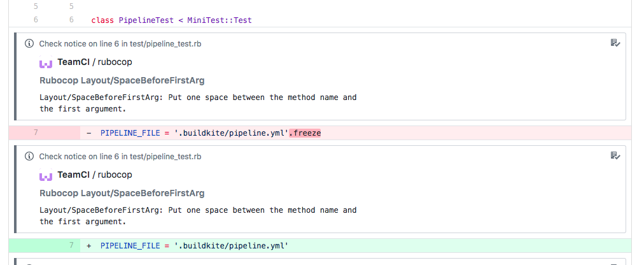Click the Rubocop Layout/SpaceBeforeFirstArg title above the deleted line
Image resolution: width=644 pixels, height=265 pixels.
(122, 81)
